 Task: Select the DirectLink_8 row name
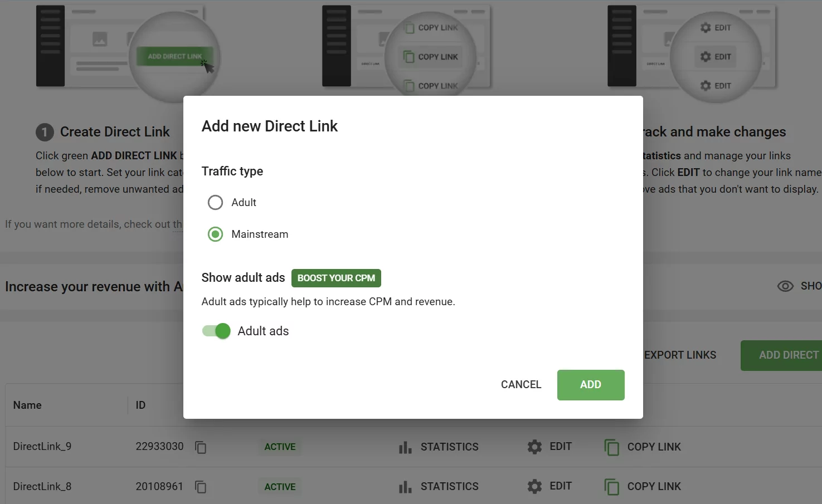click(x=42, y=486)
